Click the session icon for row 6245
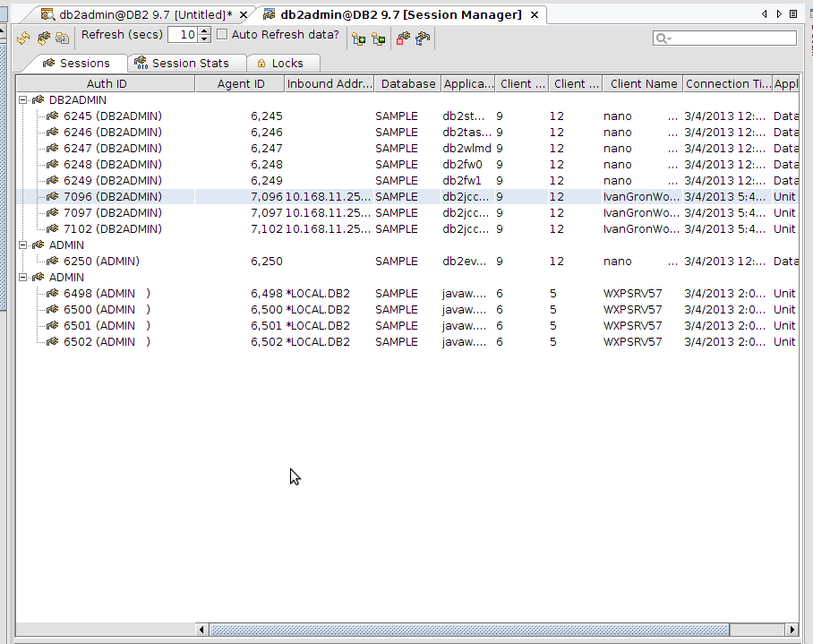The height and width of the screenshot is (644, 813). pyautogui.click(x=52, y=116)
